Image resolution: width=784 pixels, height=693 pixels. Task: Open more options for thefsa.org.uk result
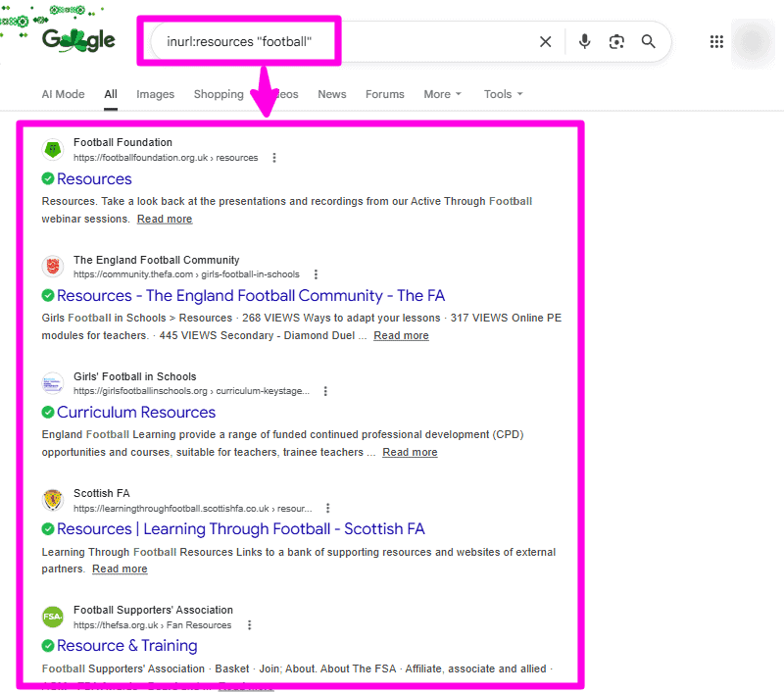tap(250, 625)
